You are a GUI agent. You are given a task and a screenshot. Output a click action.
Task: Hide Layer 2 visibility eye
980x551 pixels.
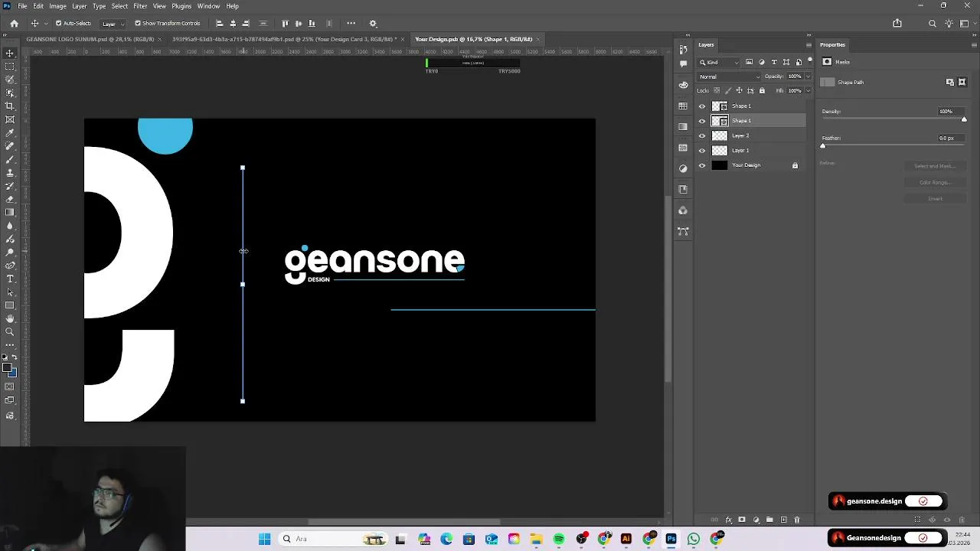click(702, 135)
